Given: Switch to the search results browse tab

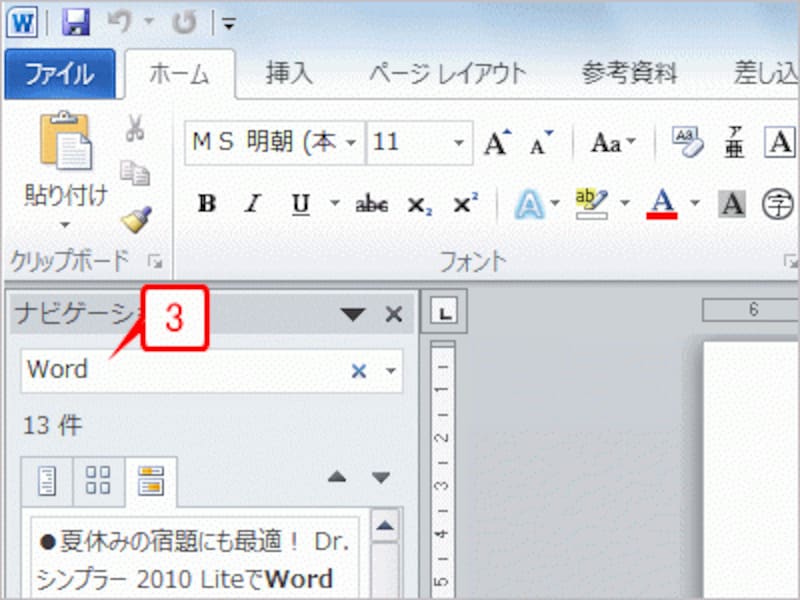Looking at the screenshot, I should 151,481.
